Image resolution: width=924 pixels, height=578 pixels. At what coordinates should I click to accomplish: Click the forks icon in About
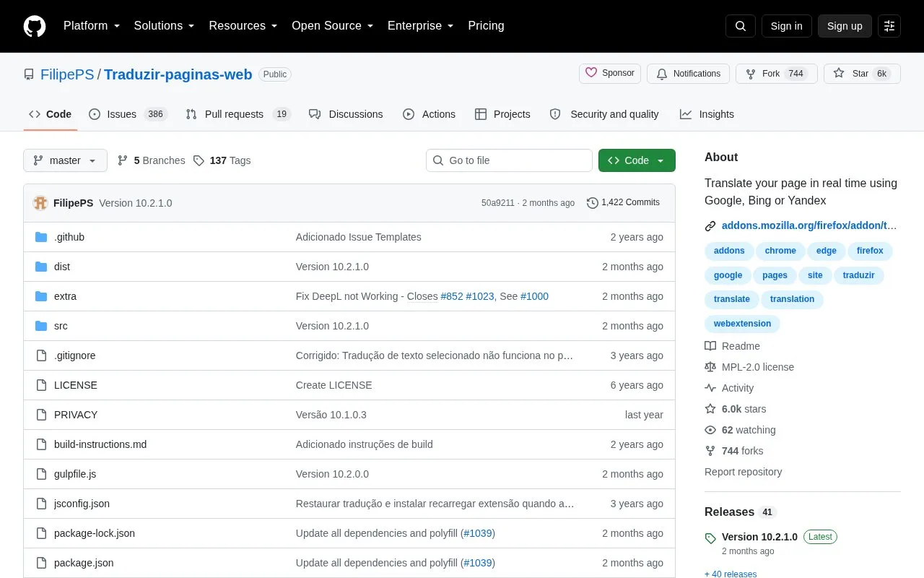tap(710, 451)
